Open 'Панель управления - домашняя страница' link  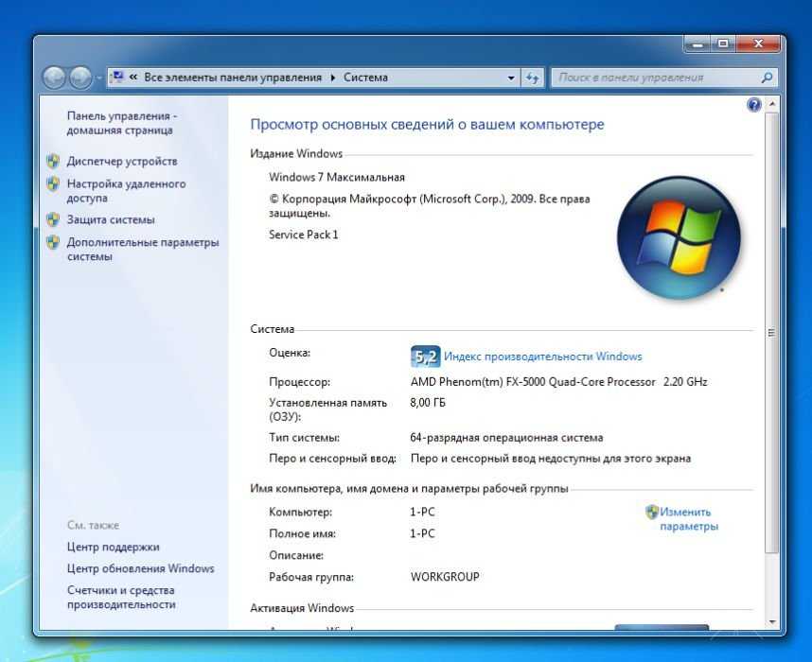[122, 123]
